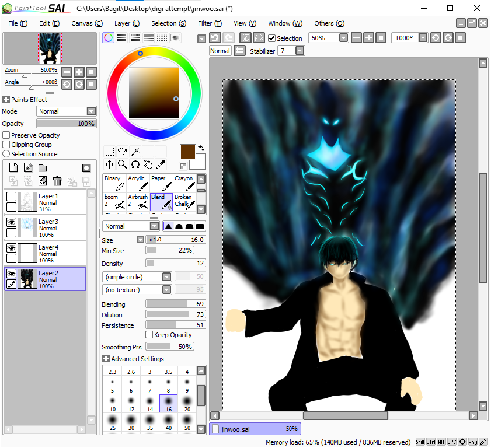Viewport: 491px width, 448px height.
Task: Open the Canvas menu
Action: click(x=87, y=23)
